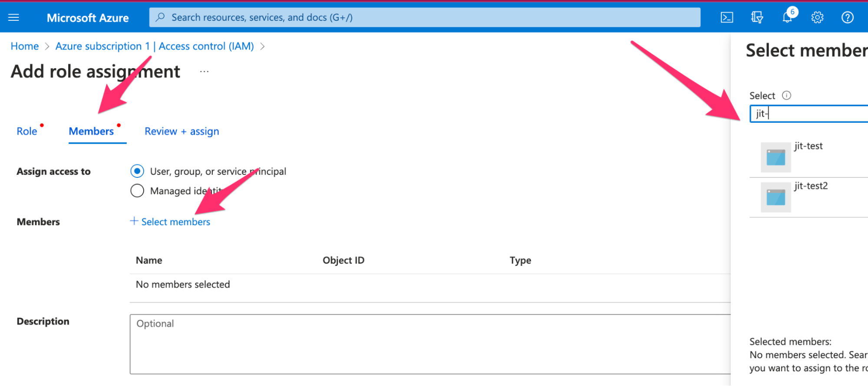The height and width of the screenshot is (386, 868).
Task: Switch to the Role tab
Action: 27,131
